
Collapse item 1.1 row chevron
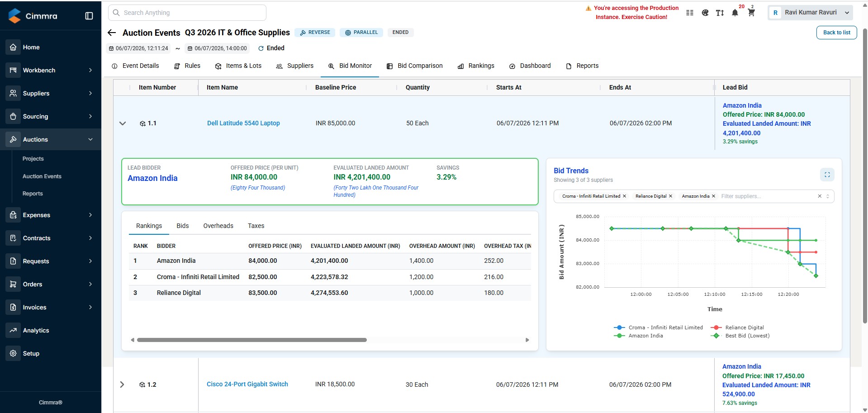[123, 123]
